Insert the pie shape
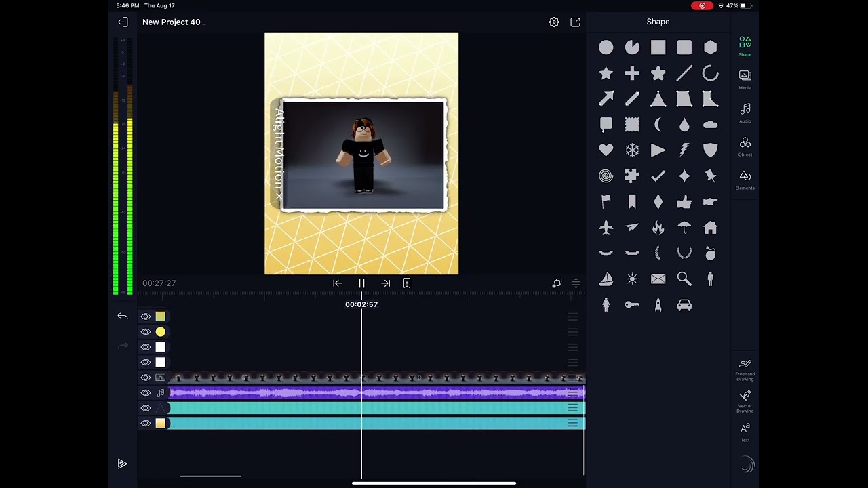868x488 pixels. click(632, 47)
